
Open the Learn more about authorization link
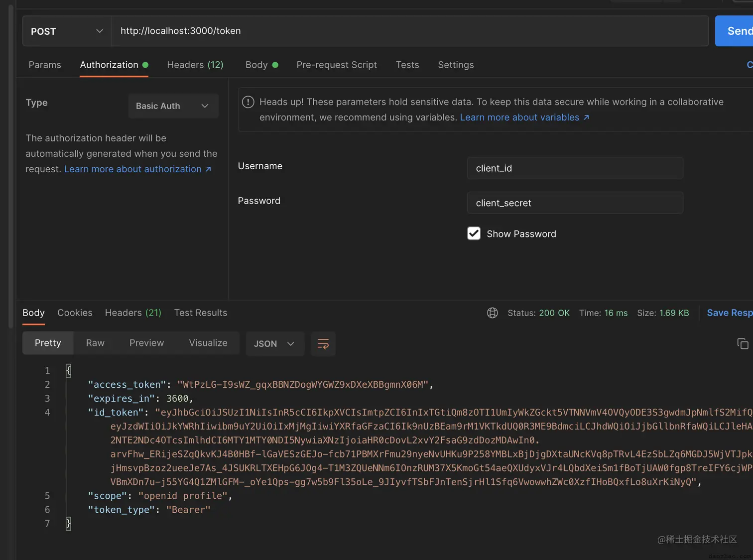point(138,169)
